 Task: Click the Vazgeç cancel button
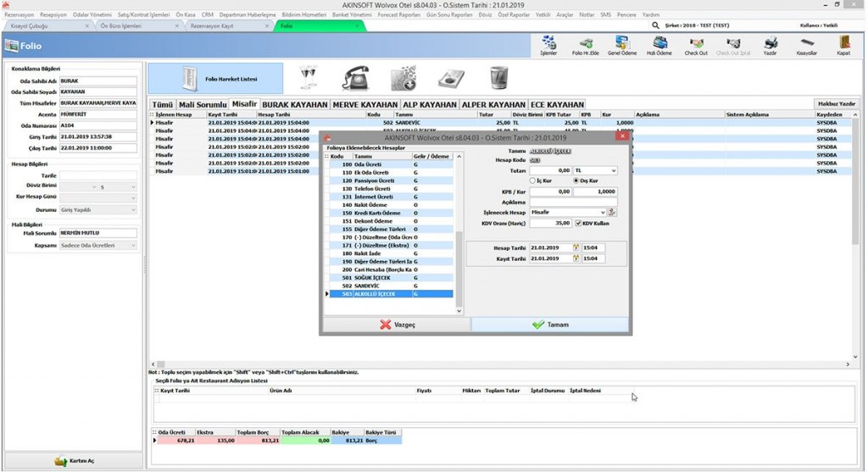pos(397,325)
